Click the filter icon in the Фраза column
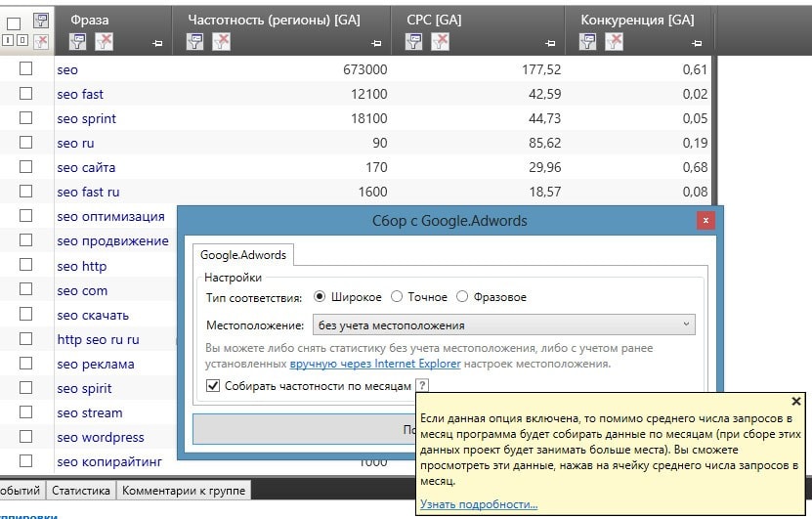The image size is (812, 519). pyautogui.click(x=78, y=41)
